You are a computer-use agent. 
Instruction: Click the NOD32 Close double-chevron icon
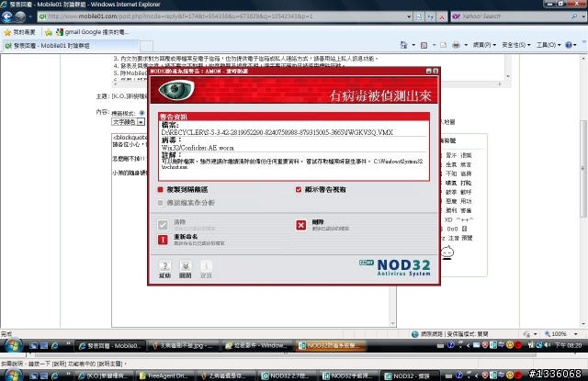186,266
